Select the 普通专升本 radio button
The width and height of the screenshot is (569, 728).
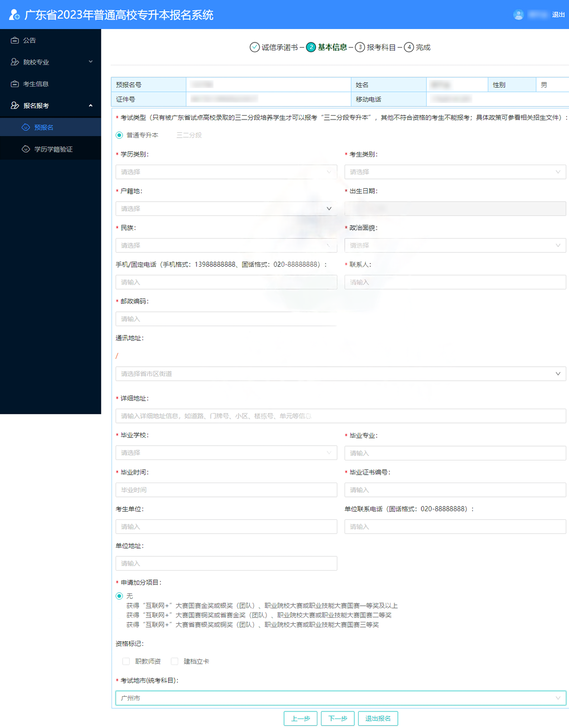coord(119,135)
